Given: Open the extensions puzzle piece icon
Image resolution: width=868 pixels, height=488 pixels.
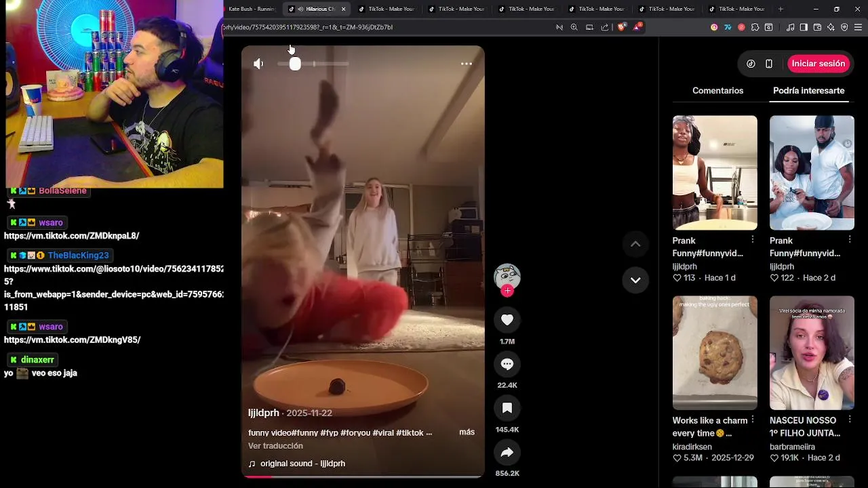Looking at the screenshot, I should click(755, 27).
